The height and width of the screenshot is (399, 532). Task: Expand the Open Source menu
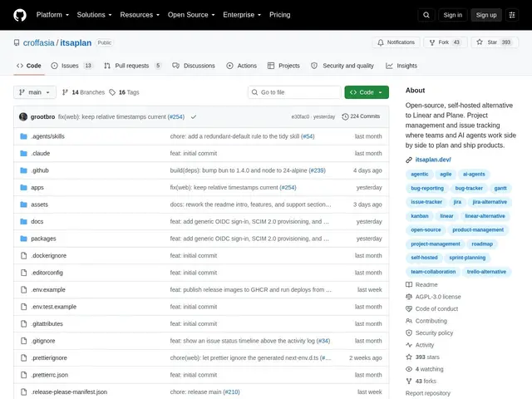(191, 15)
